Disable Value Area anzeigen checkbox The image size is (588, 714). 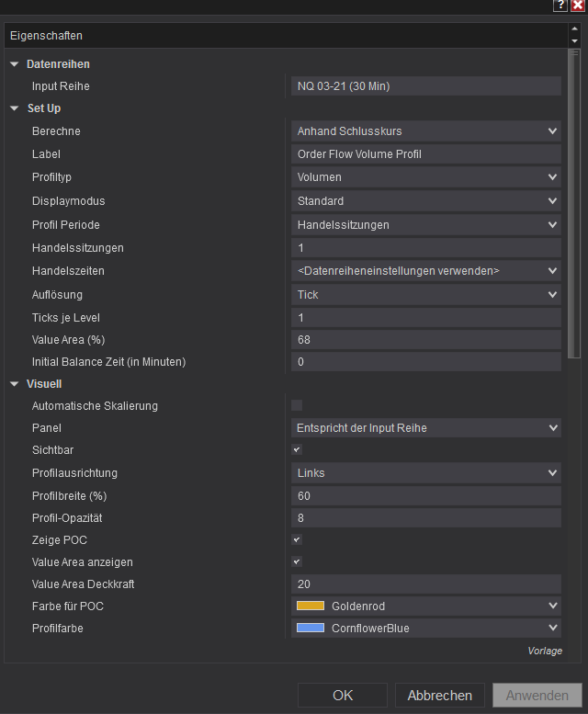(x=297, y=561)
